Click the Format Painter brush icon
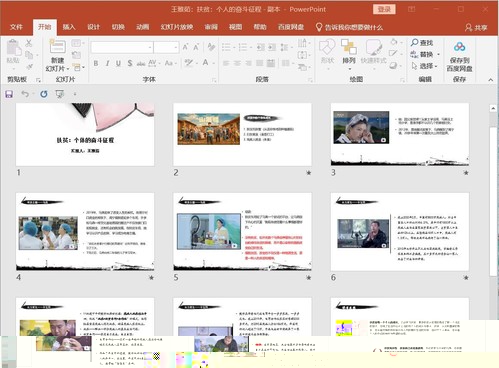 pos(29,66)
